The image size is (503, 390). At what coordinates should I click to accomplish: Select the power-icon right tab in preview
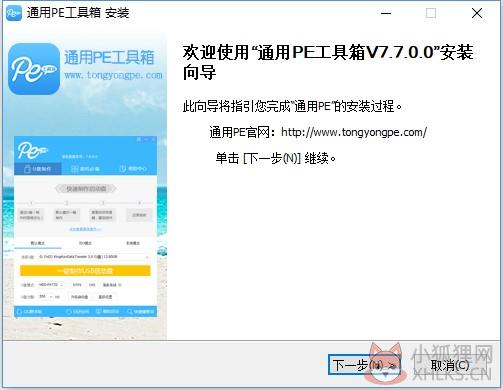click(x=133, y=169)
